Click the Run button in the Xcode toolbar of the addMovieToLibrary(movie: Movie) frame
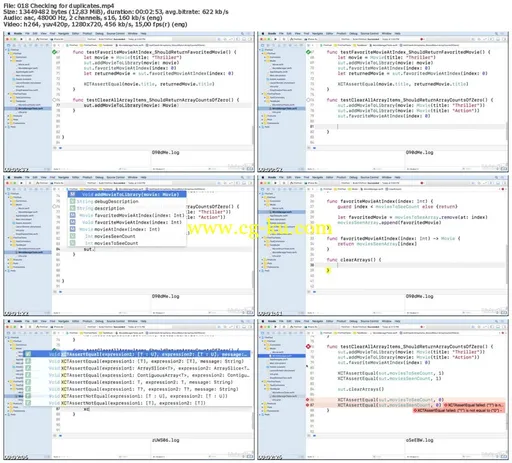 21,39
